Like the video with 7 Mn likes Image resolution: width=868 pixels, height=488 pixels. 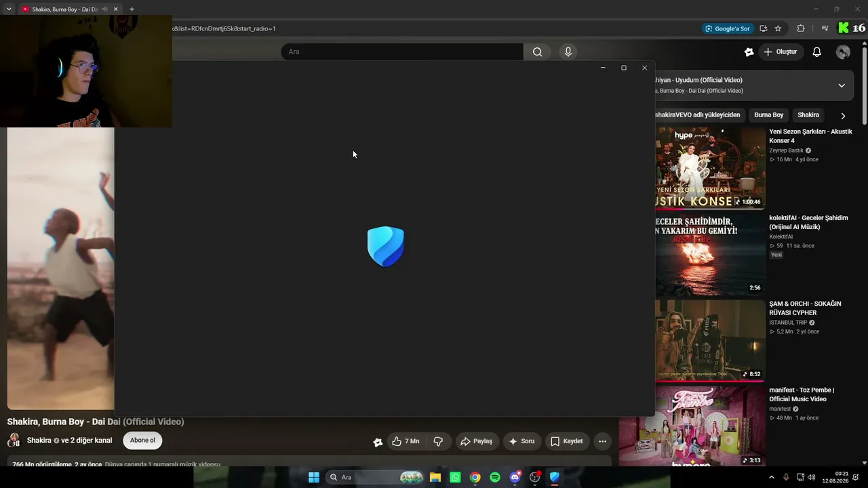(406, 441)
